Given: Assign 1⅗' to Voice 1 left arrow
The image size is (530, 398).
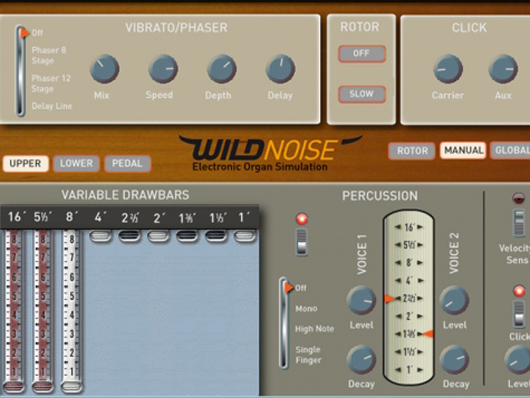Looking at the screenshot, I should click(x=398, y=334).
